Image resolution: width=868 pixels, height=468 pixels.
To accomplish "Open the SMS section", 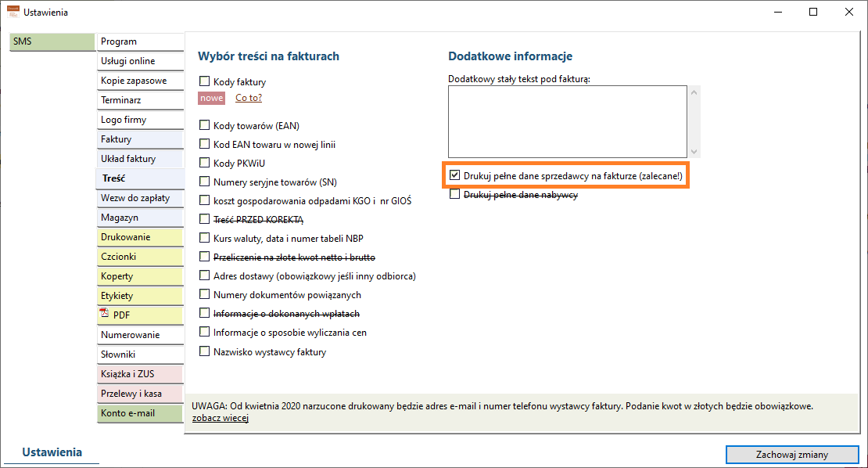I will [x=52, y=41].
